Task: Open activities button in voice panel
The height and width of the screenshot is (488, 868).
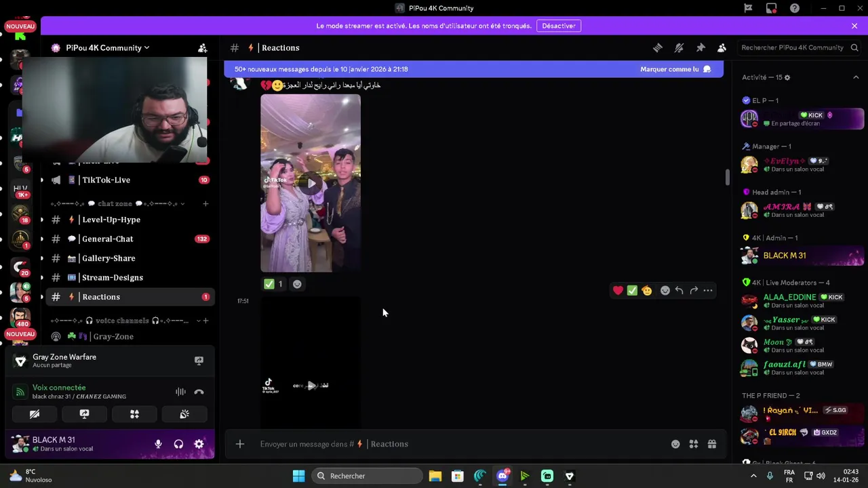Action: pos(134,414)
